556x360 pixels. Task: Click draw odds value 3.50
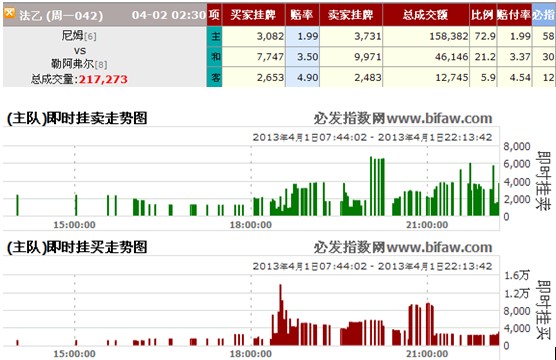[307, 57]
